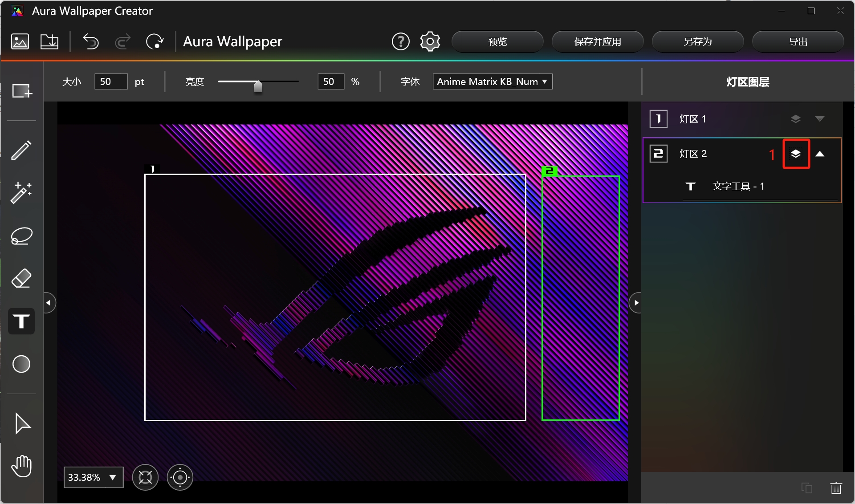Select the hand pan tool
Viewport: 855px width, 504px height.
point(21,466)
